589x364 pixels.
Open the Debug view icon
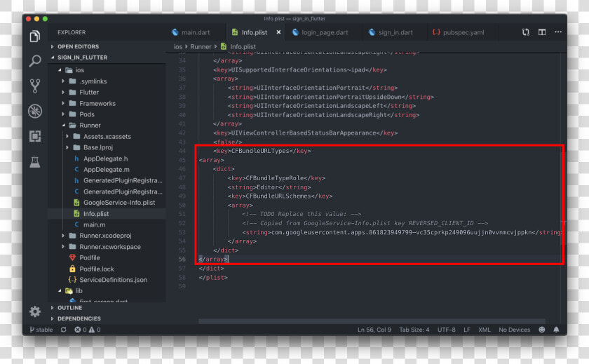pos(35,112)
